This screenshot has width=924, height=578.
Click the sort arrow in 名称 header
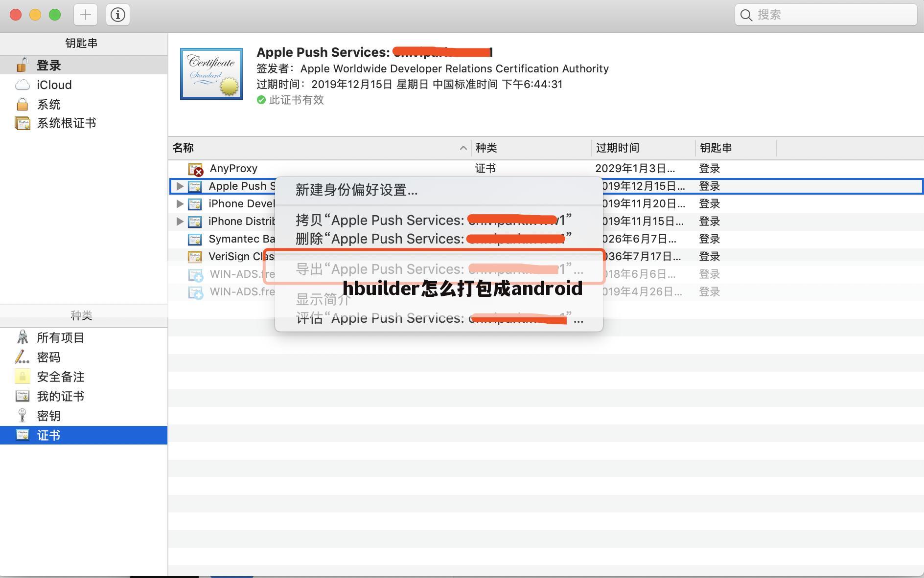coord(463,148)
